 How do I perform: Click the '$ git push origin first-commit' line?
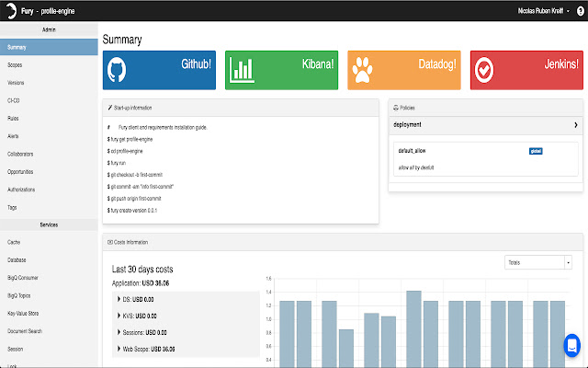pyautogui.click(x=134, y=199)
